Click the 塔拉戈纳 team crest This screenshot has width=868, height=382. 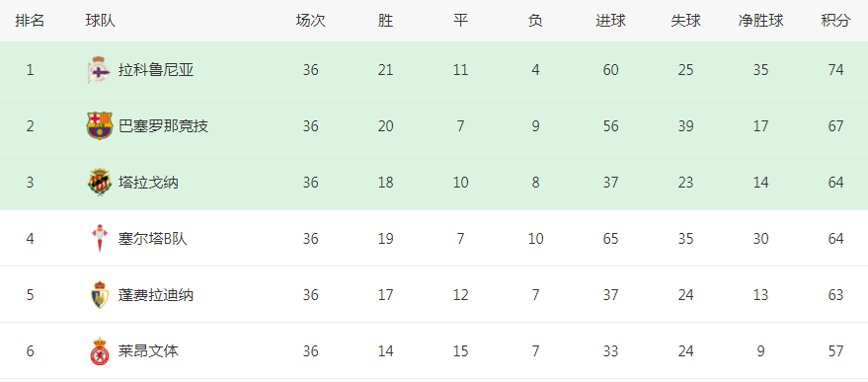click(x=100, y=183)
